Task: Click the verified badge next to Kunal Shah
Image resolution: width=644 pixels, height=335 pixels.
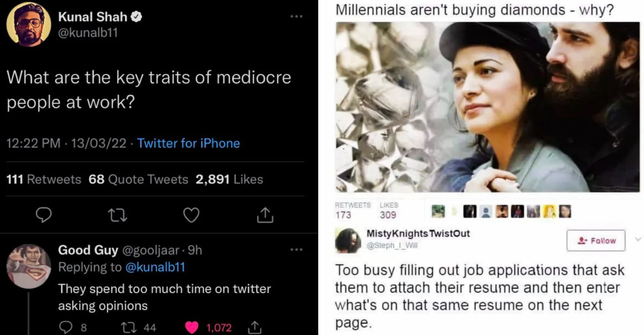Action: tap(137, 18)
